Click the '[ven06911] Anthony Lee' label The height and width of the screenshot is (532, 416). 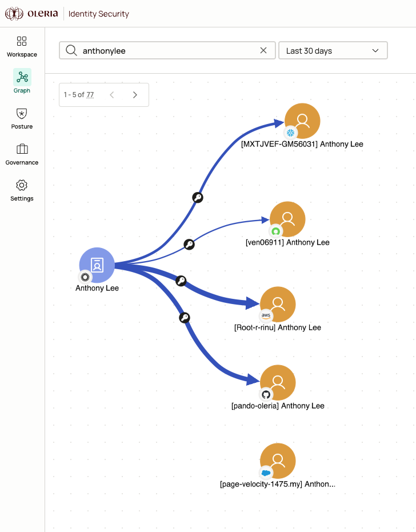click(287, 243)
